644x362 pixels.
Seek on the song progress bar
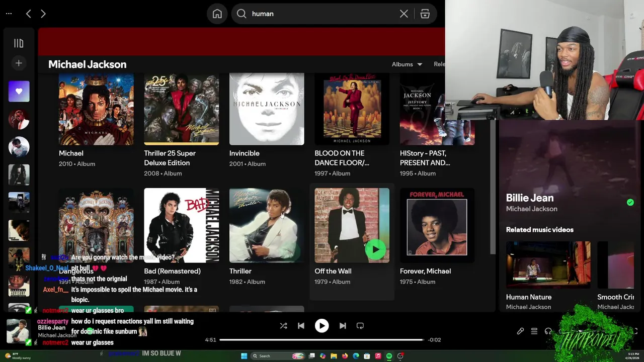322,340
